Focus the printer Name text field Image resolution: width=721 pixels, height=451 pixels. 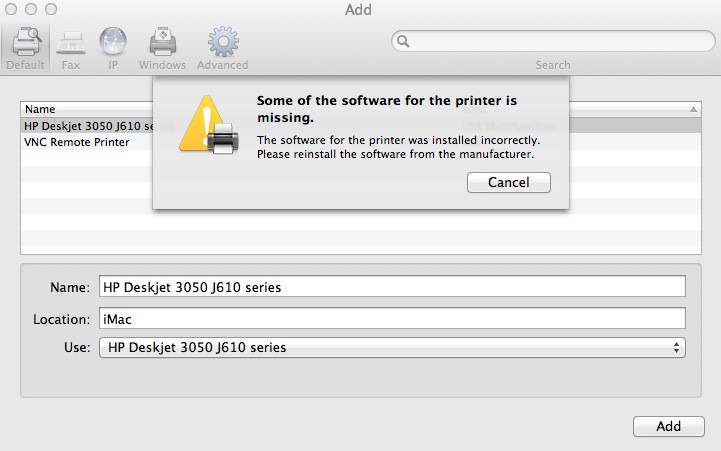pos(392,287)
